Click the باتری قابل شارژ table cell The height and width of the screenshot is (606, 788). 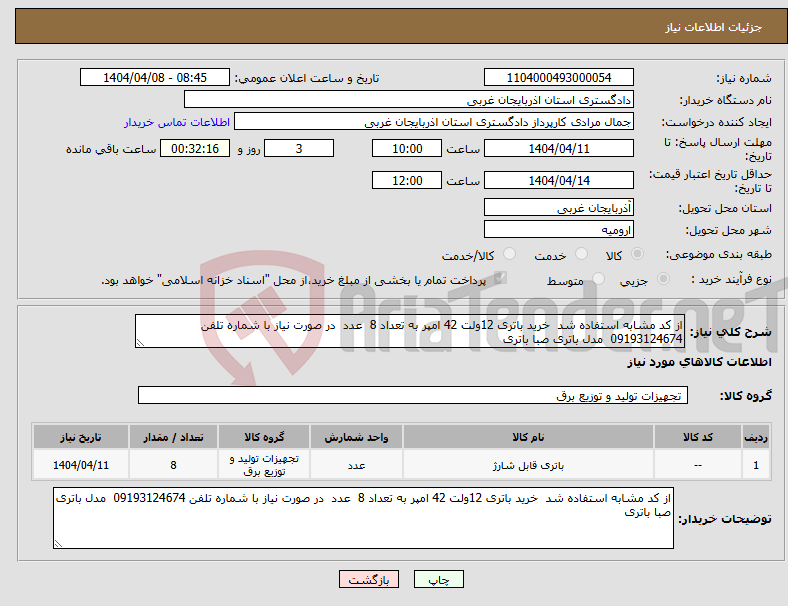point(528,465)
